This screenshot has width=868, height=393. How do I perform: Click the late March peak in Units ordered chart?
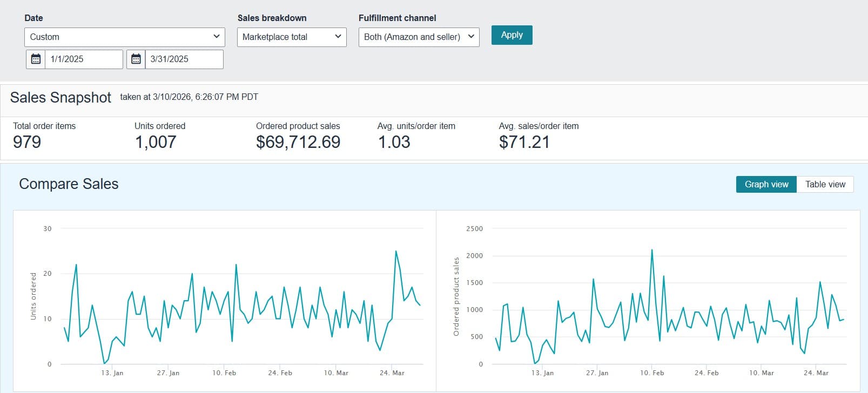click(396, 252)
